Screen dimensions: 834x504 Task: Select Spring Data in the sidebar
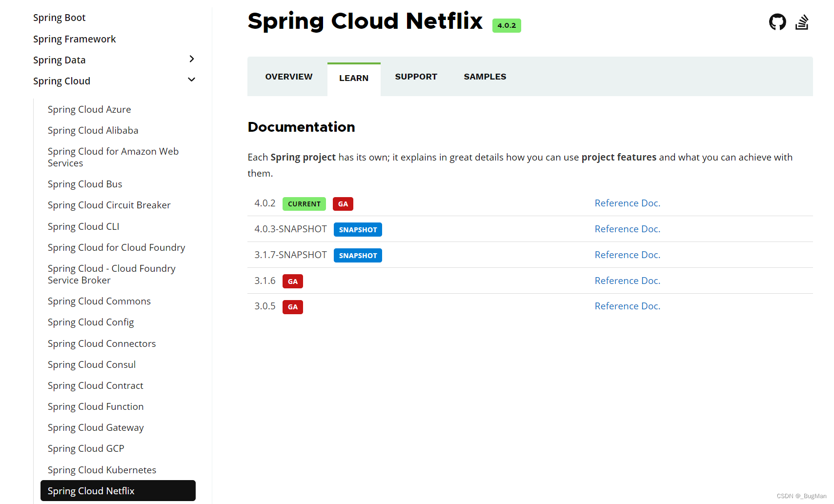click(60, 60)
